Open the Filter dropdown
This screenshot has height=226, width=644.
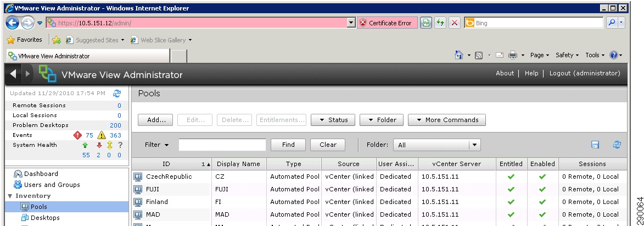[x=157, y=145]
